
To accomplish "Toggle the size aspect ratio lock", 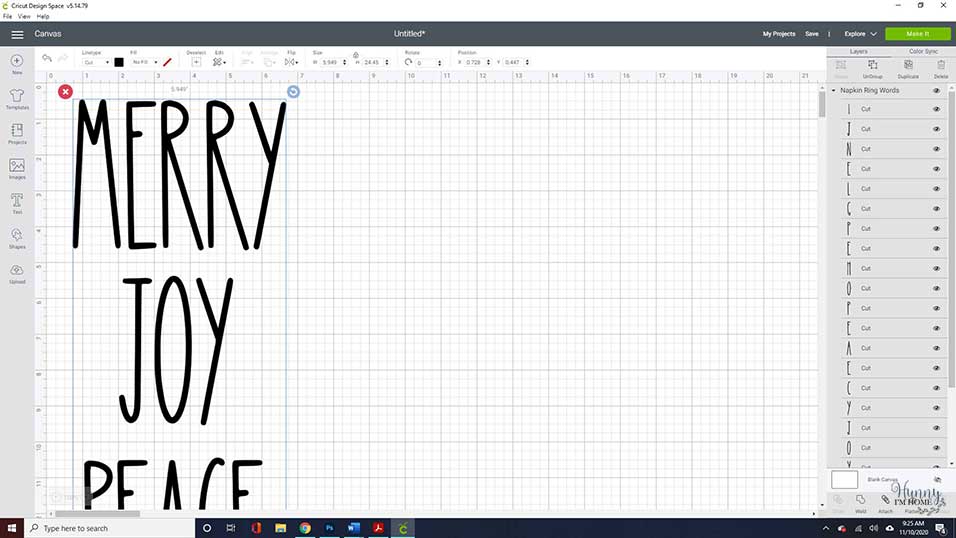I will click(356, 55).
